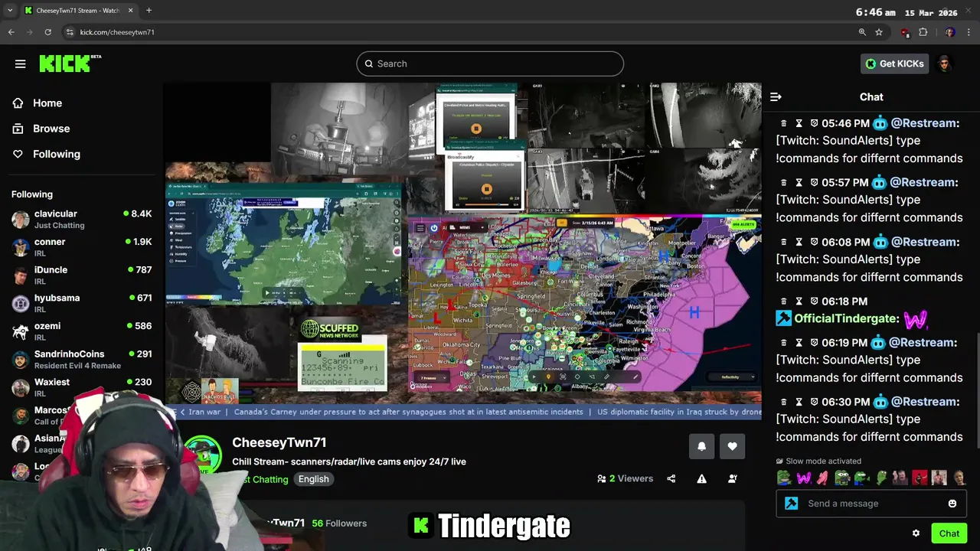Image resolution: width=980 pixels, height=551 pixels.
Task: Close the CheeseyTwn71 Stream tab
Action: click(x=130, y=11)
